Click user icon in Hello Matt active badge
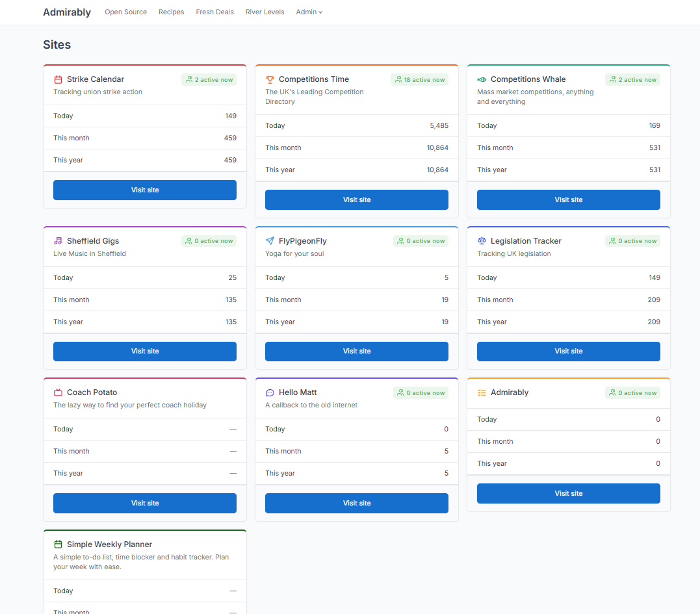The height and width of the screenshot is (614, 700). tap(401, 392)
